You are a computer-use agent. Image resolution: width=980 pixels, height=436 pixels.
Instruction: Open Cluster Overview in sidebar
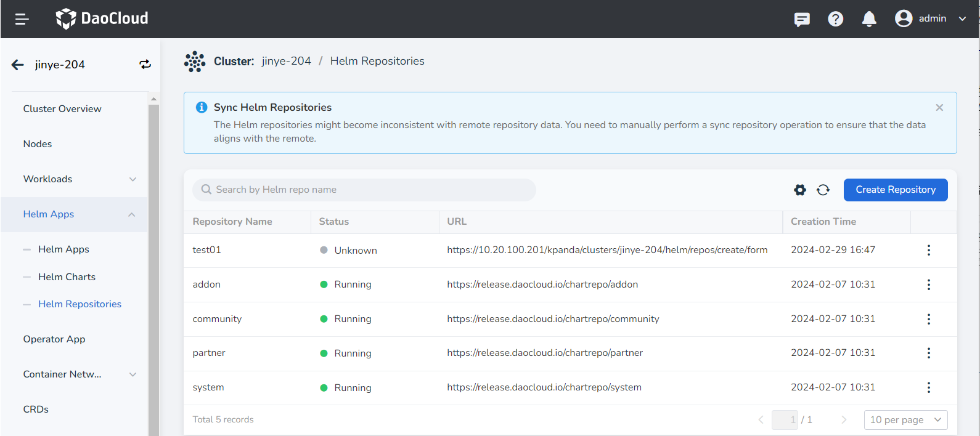pyautogui.click(x=62, y=109)
